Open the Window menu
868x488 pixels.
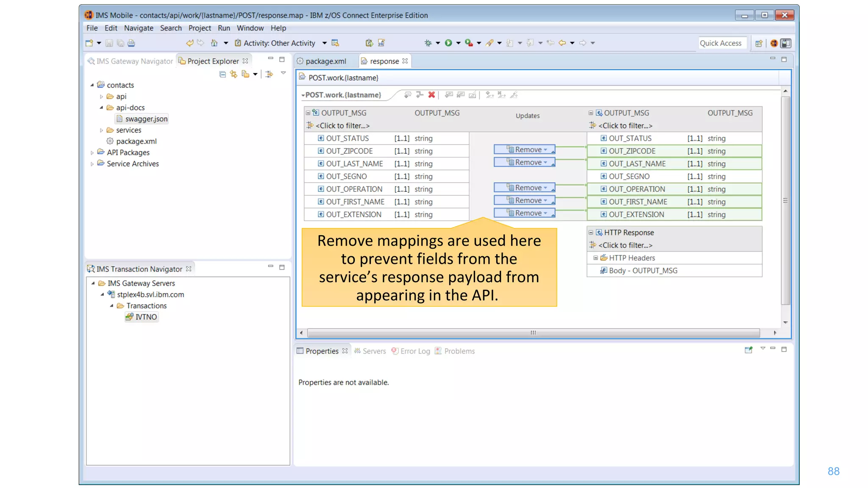250,28
